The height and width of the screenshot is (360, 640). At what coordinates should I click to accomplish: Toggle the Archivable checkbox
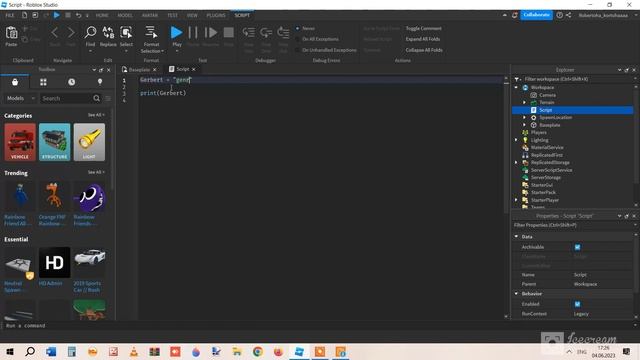coord(577,247)
